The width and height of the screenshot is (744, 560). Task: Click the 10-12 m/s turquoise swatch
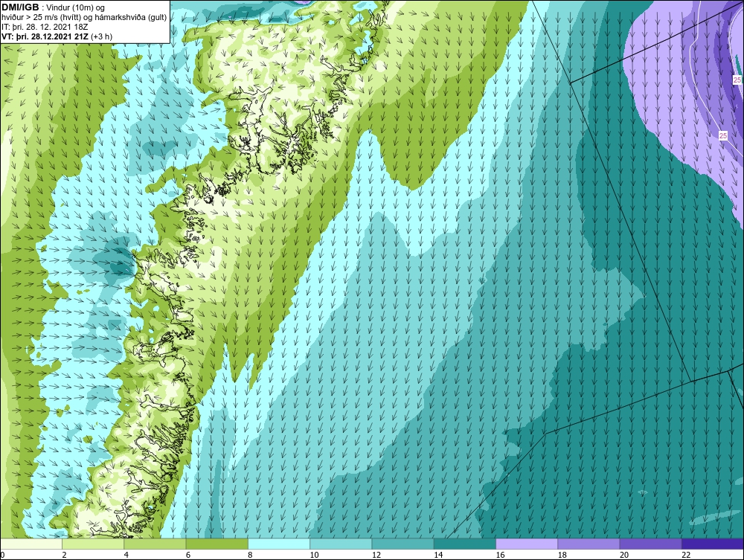[x=341, y=544]
